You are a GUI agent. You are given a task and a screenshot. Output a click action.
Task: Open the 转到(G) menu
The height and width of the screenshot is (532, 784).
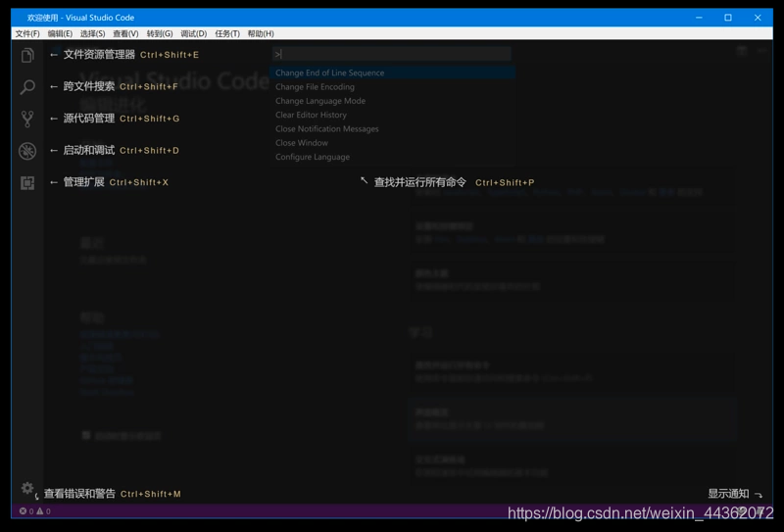pyautogui.click(x=160, y=33)
